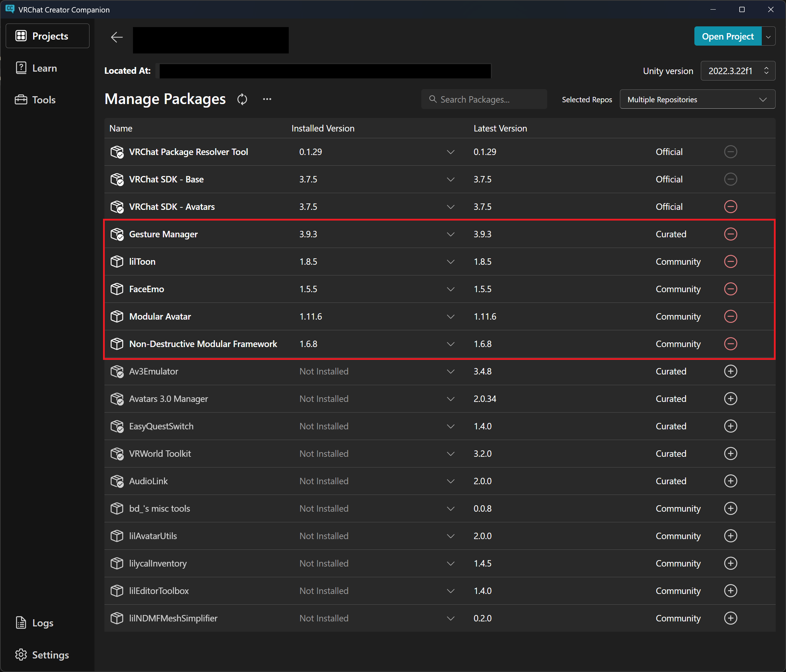The height and width of the screenshot is (672, 786).
Task: Change the Unity version 2022.3.22f1 selector
Action: [738, 71]
